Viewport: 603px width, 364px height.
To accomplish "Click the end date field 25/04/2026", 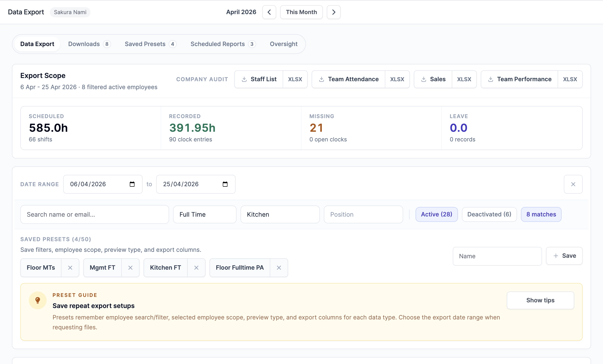I will (196, 184).
